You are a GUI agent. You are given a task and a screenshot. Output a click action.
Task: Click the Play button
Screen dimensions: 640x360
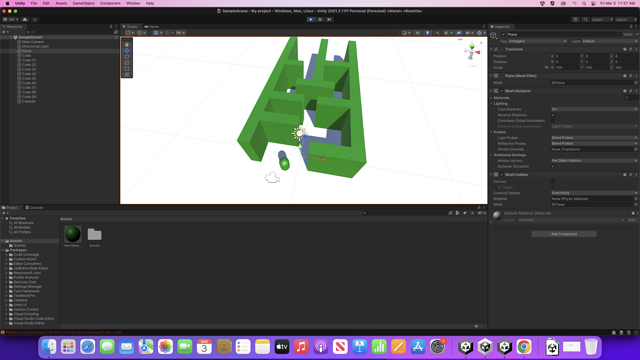[311, 19]
